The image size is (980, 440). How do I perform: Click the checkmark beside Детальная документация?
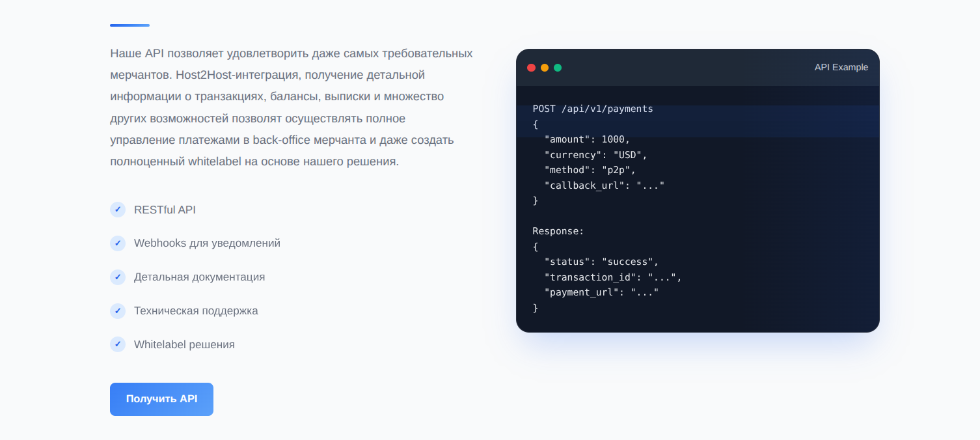point(118,277)
